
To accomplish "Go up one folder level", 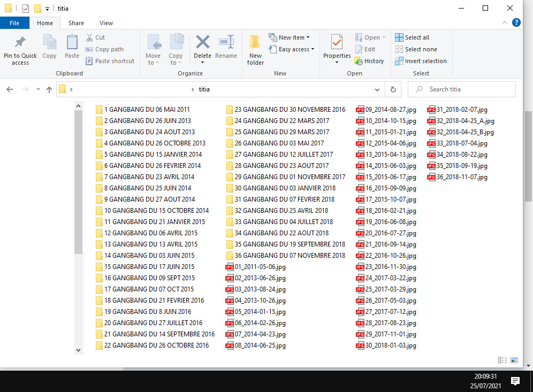I will pos(49,89).
